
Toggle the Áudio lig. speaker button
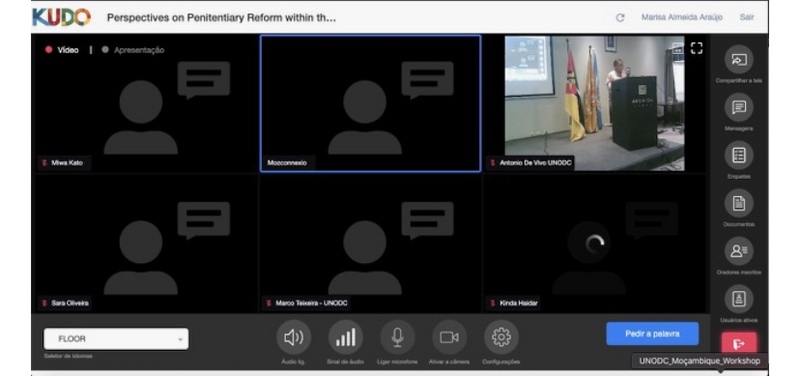[x=293, y=337]
